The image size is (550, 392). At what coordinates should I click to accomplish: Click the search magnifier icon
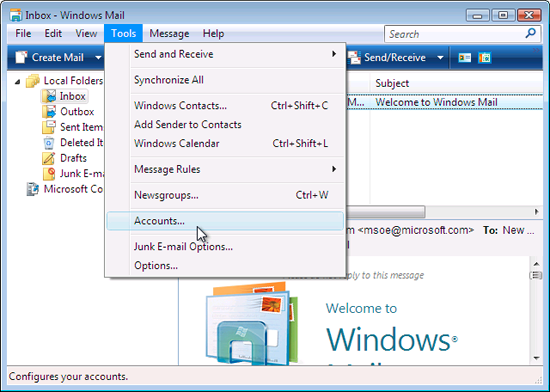(x=530, y=34)
